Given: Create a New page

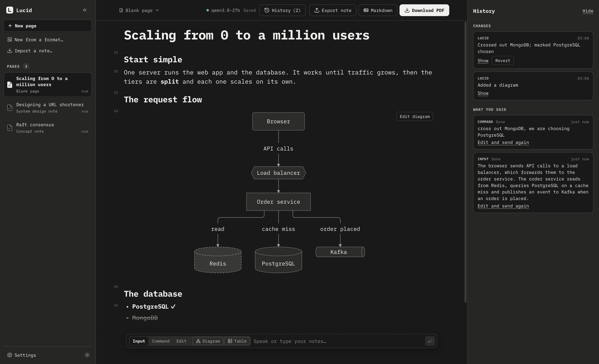Looking at the screenshot, I should point(48,26).
